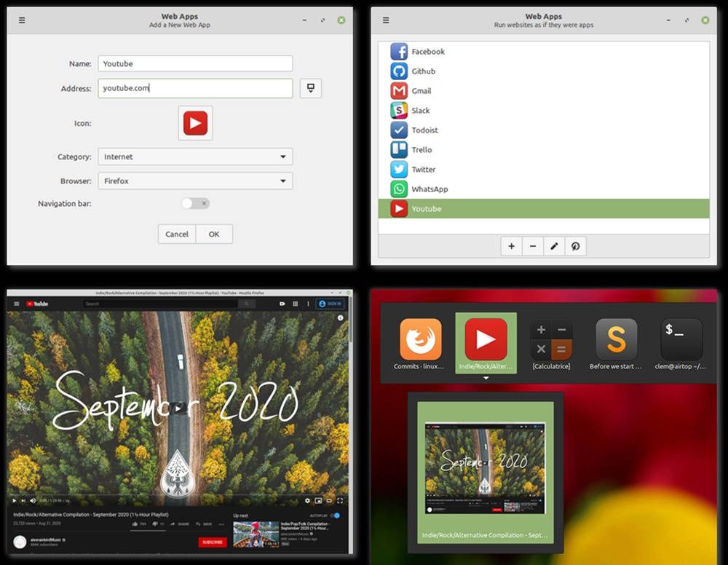The width and height of the screenshot is (728, 565).
Task: Switch video to theater mode
Action: (329, 500)
